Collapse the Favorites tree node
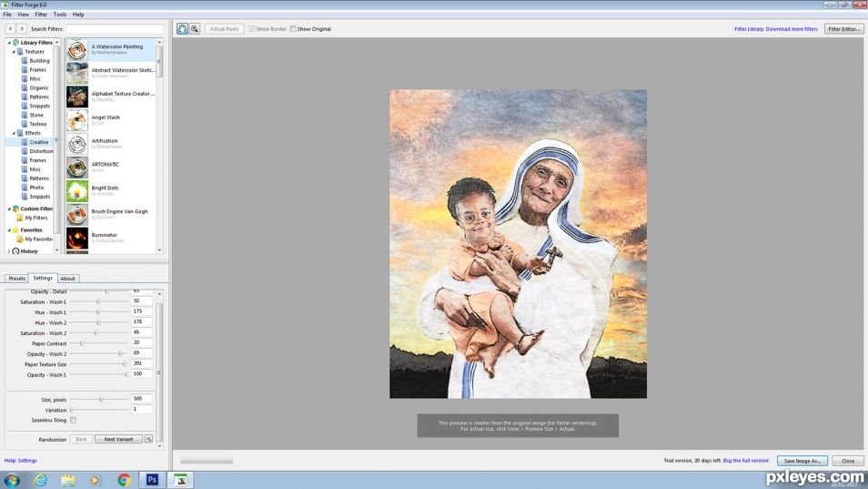Image resolution: width=868 pixels, height=489 pixels. coord(9,229)
